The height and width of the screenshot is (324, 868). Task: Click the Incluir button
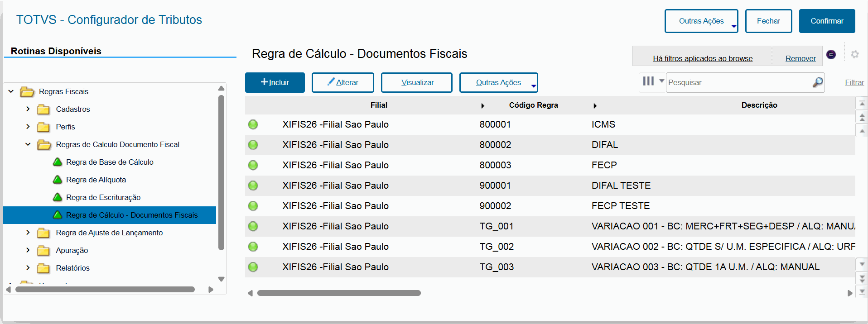tap(275, 82)
